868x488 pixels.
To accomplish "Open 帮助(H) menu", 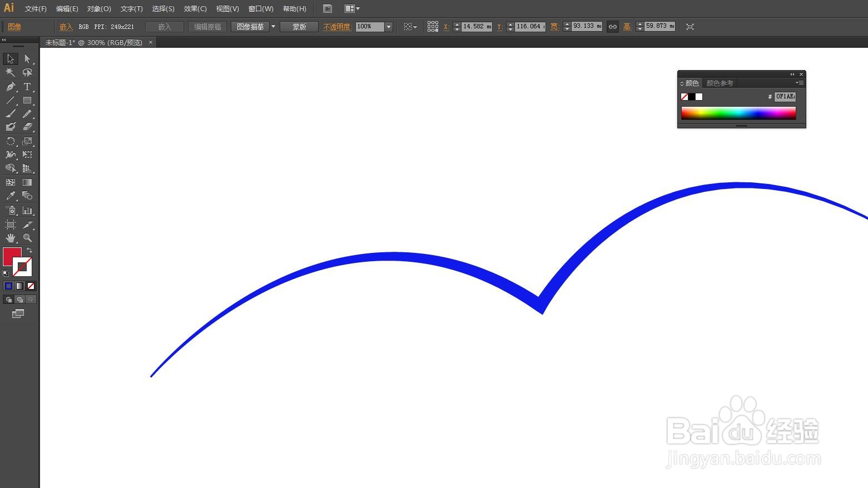I will click(294, 9).
